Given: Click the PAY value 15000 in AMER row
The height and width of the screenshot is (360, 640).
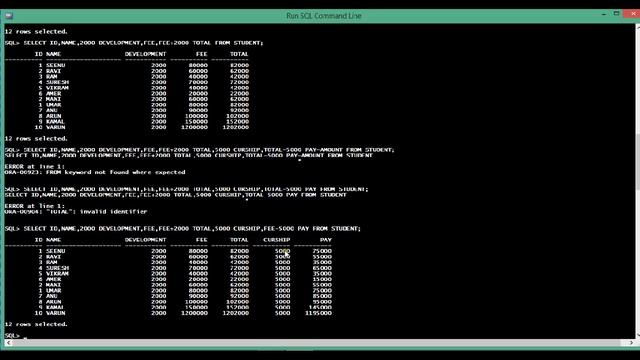Looking at the screenshot, I should click(322, 279).
